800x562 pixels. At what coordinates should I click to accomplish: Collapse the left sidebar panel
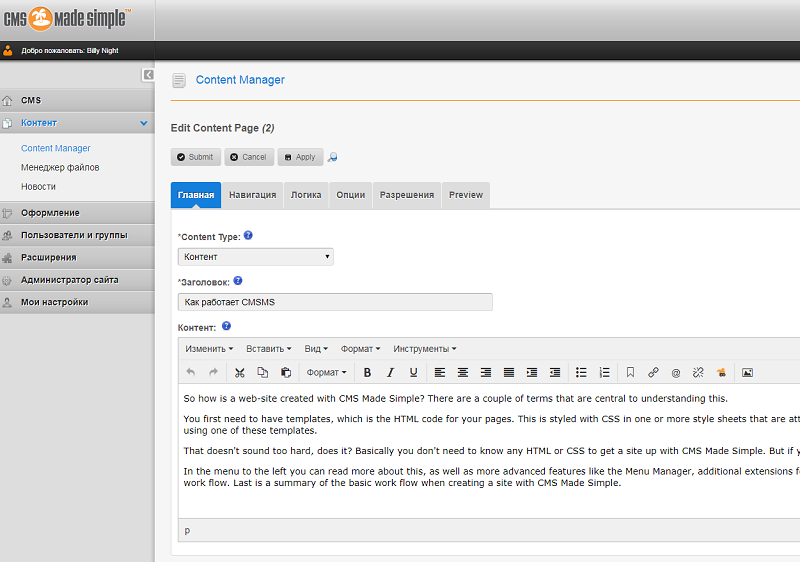[148, 75]
